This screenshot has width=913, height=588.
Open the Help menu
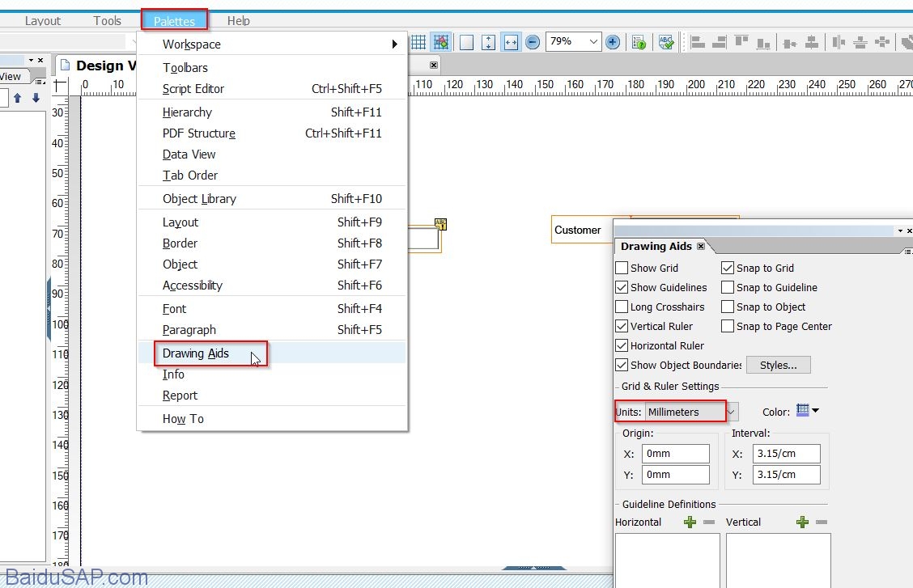coord(238,21)
